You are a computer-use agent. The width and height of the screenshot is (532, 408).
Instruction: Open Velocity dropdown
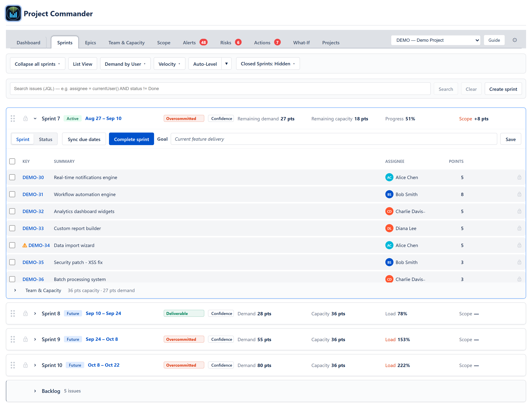[x=169, y=64]
